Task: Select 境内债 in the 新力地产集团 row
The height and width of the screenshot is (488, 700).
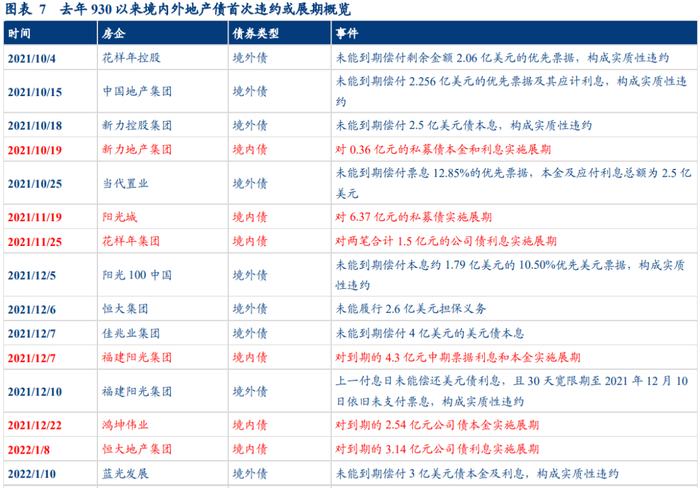Action: [x=250, y=150]
